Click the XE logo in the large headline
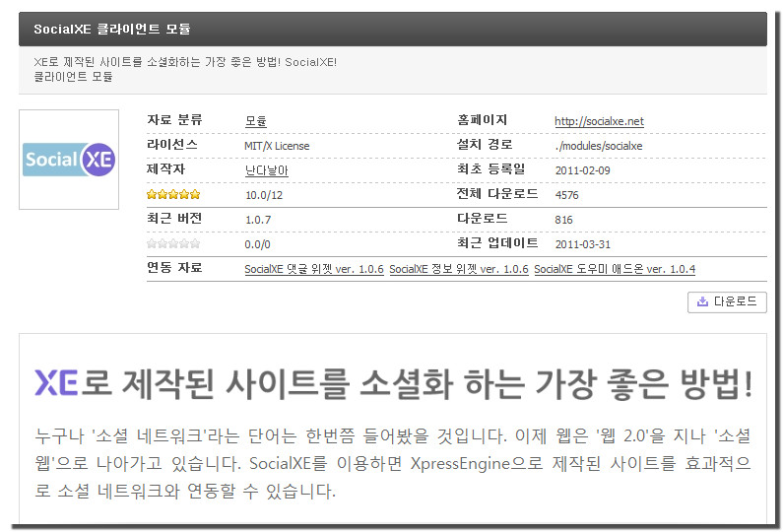The image size is (783, 532). [x=56, y=382]
